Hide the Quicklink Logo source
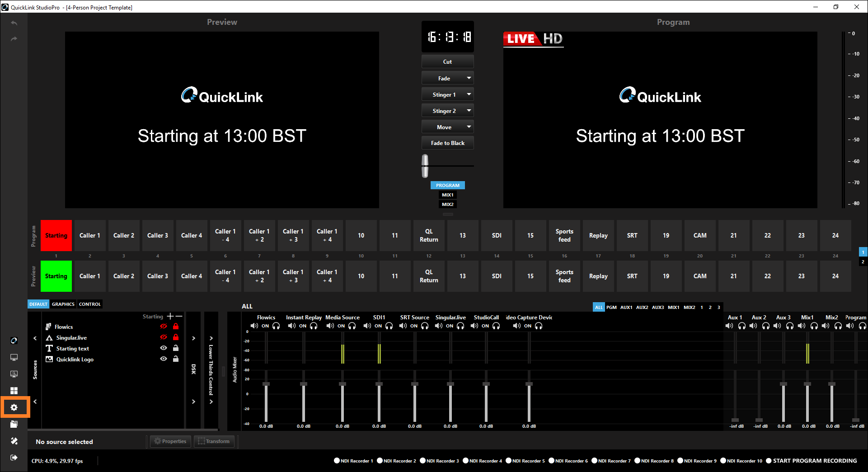This screenshot has height=472, width=868. coord(164,359)
